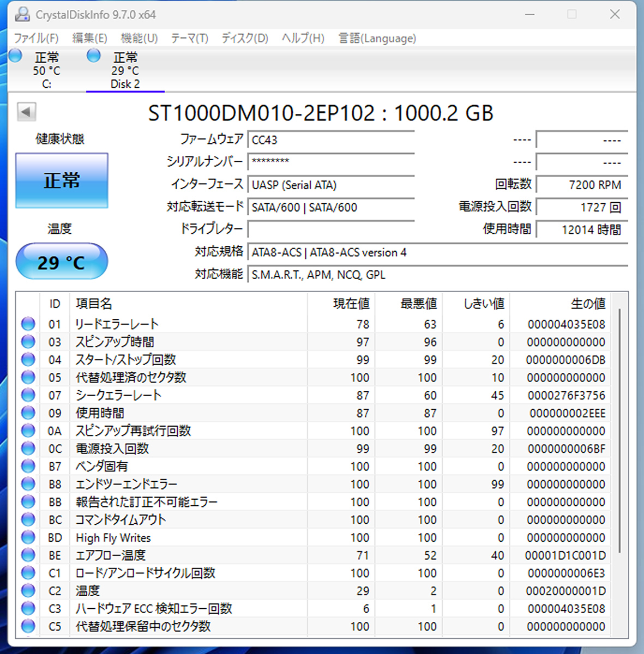
Task: Click the transfer mode field SATA/600
Action: click(331, 207)
